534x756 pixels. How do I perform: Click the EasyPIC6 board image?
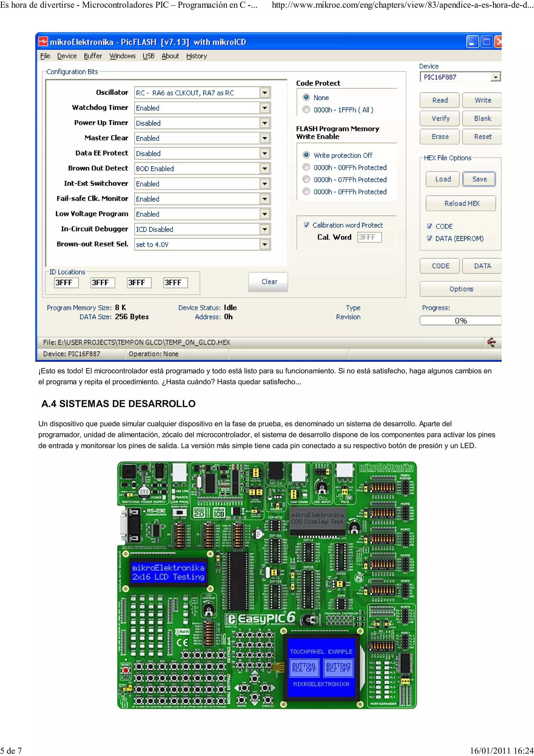pos(267,585)
